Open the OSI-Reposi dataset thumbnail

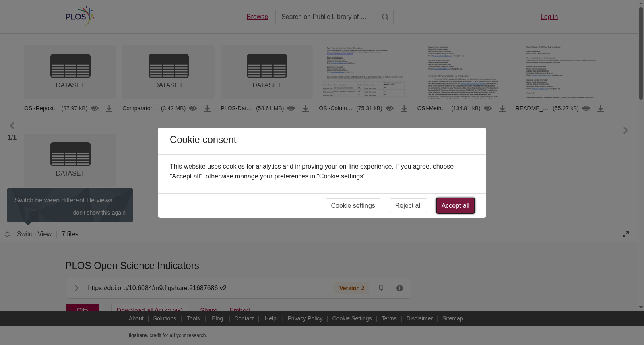coord(70,72)
